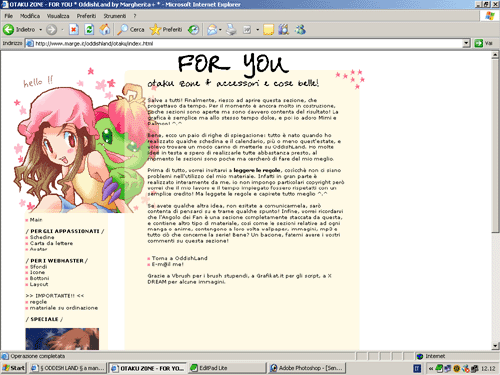Click the Torna a OddishLand link

pos(179,258)
